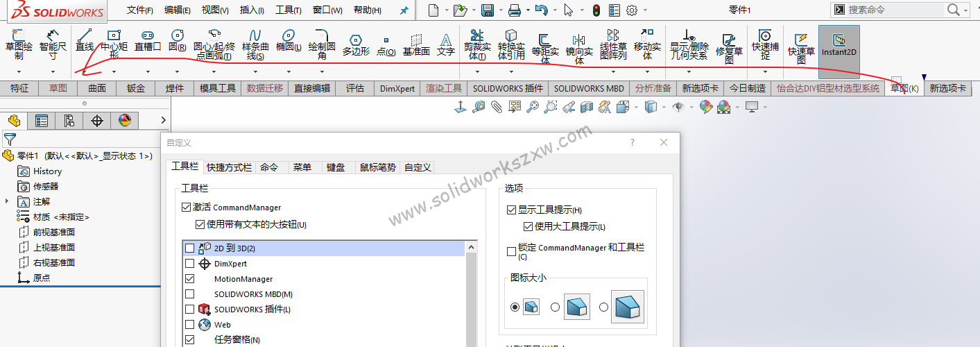Expand the 注解 tree node

(x=7, y=201)
